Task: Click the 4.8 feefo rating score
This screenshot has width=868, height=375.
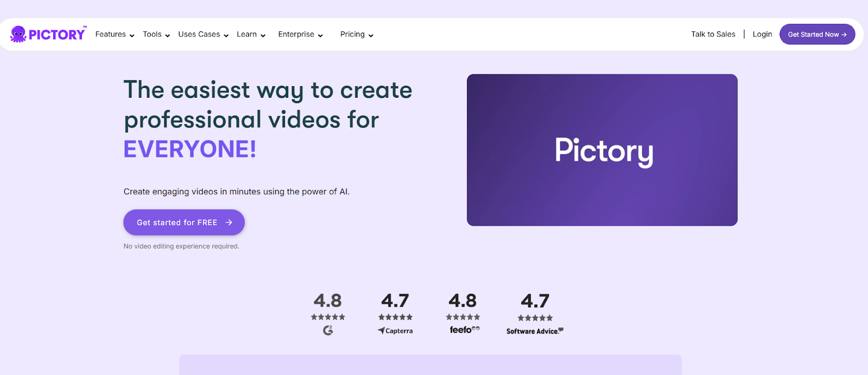Action: point(463,301)
